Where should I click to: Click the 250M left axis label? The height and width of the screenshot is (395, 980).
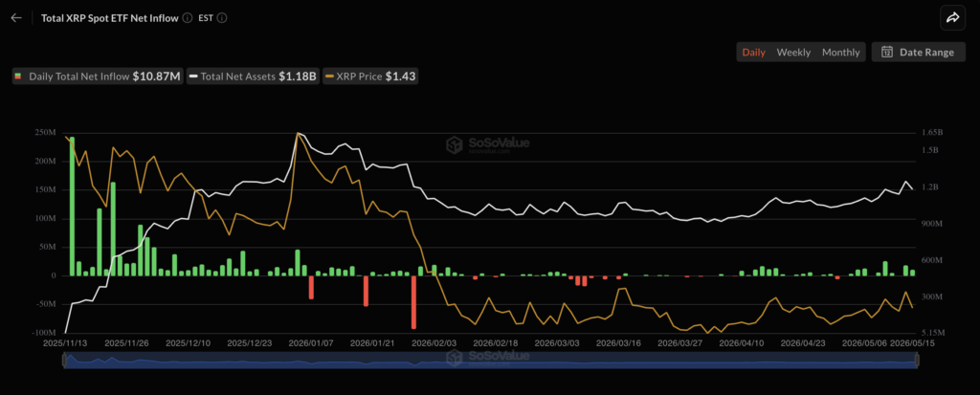(46, 133)
